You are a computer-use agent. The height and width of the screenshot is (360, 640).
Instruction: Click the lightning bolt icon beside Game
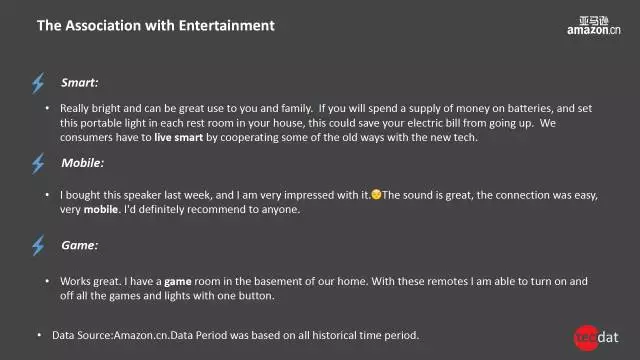(x=38, y=245)
